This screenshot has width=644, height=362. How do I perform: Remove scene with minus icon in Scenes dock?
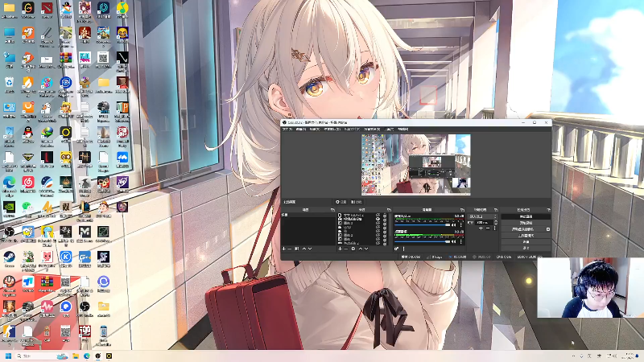pyautogui.click(x=289, y=249)
